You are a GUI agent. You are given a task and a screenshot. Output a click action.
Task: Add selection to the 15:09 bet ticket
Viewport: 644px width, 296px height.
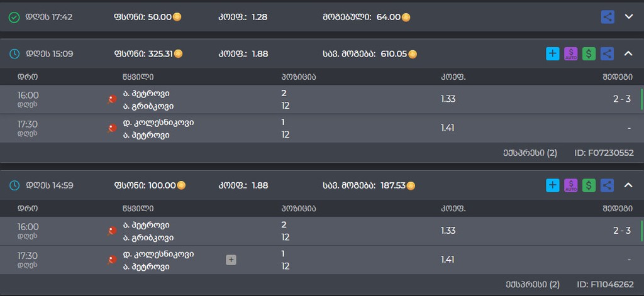(x=552, y=54)
